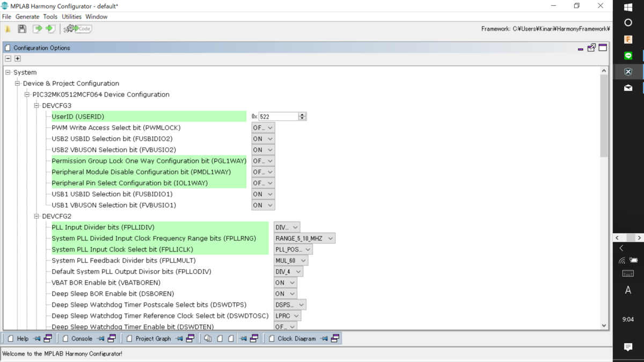The width and height of the screenshot is (644, 362).
Task: Open Windows Start menu
Action: tap(628, 7)
